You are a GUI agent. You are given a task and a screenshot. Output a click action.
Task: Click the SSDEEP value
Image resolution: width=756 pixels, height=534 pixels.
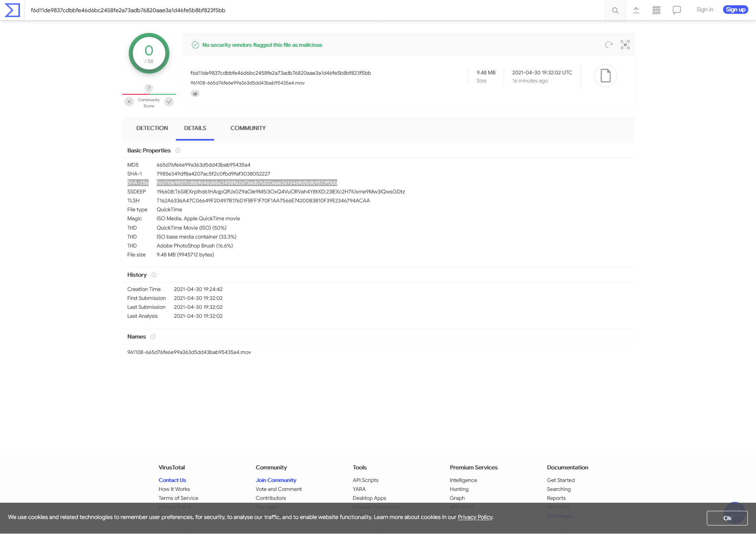pyautogui.click(x=281, y=191)
